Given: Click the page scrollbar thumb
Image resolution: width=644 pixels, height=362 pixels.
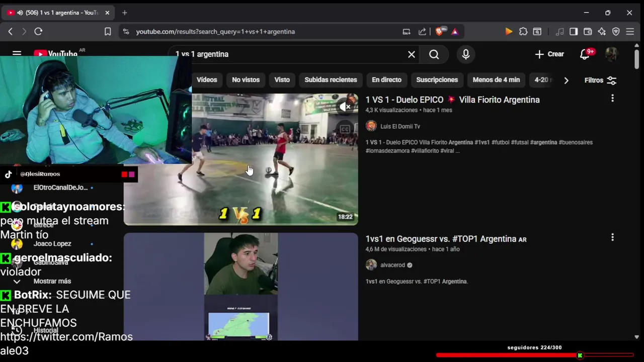Looking at the screenshot, I should (637, 59).
